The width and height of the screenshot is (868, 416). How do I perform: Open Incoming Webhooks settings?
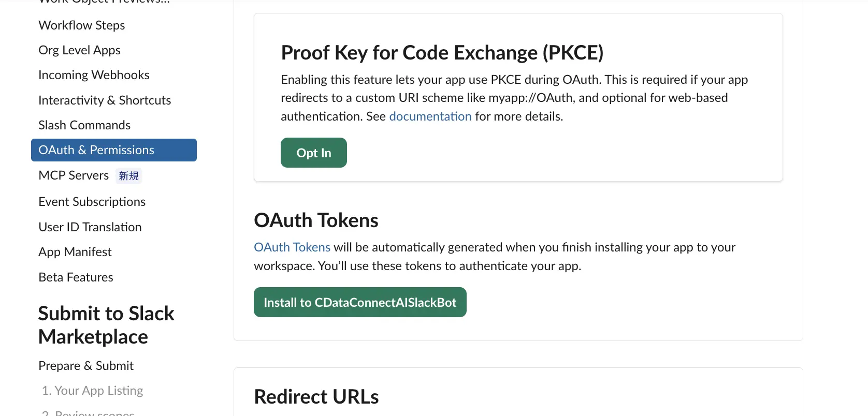click(x=94, y=75)
